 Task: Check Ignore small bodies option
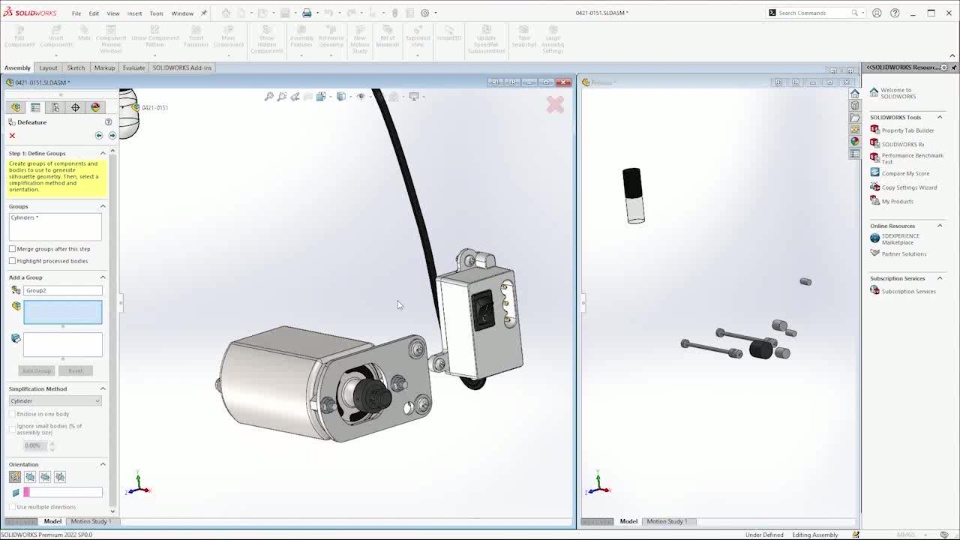pos(12,429)
